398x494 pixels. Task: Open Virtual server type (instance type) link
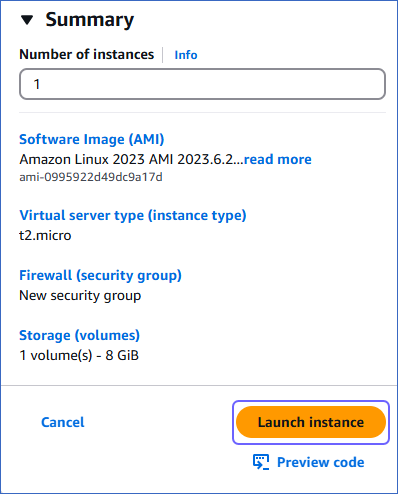(133, 215)
